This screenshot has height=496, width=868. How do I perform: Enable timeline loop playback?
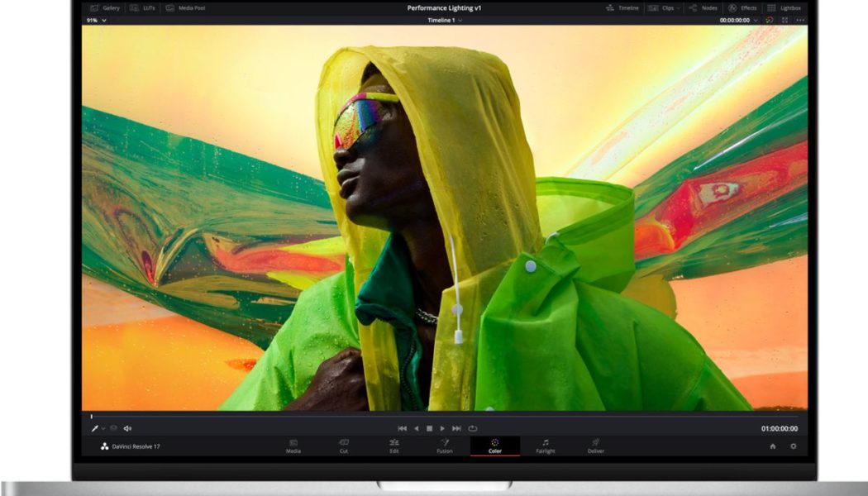pos(471,427)
